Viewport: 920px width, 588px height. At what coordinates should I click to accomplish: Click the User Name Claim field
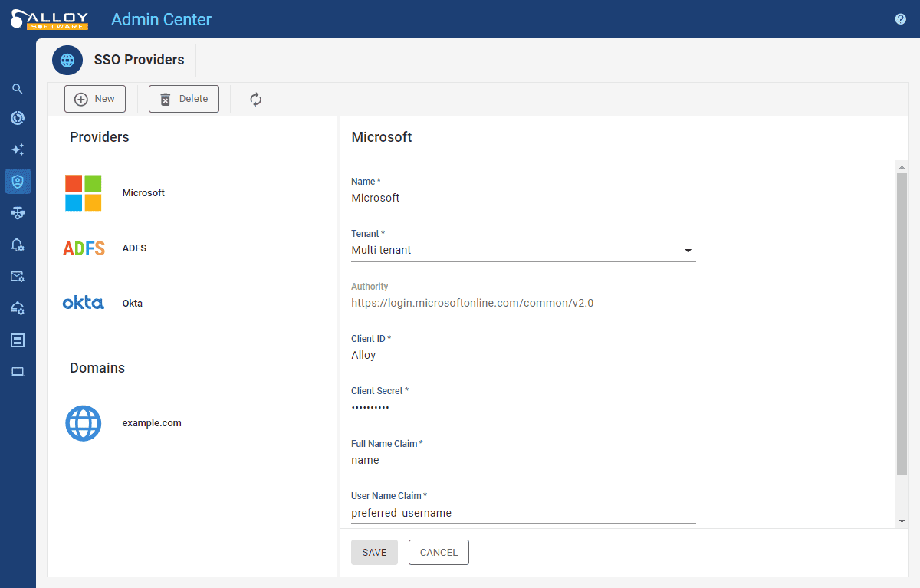524,513
